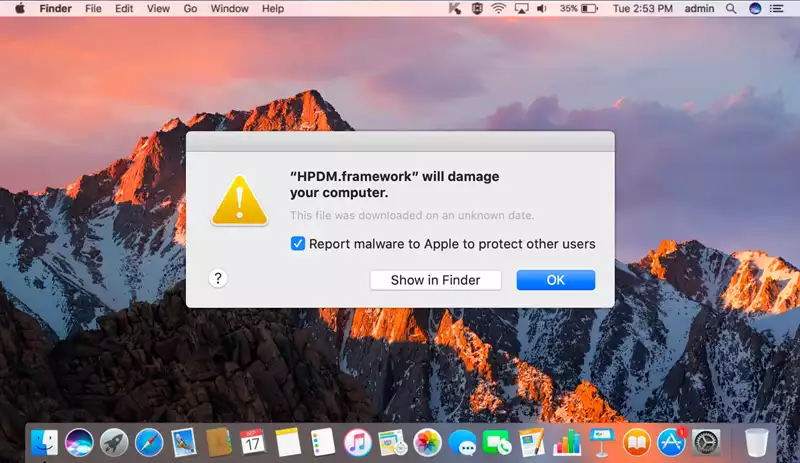This screenshot has width=800, height=463.
Task: Open Mail stamp icon in Dock
Action: tap(184, 443)
